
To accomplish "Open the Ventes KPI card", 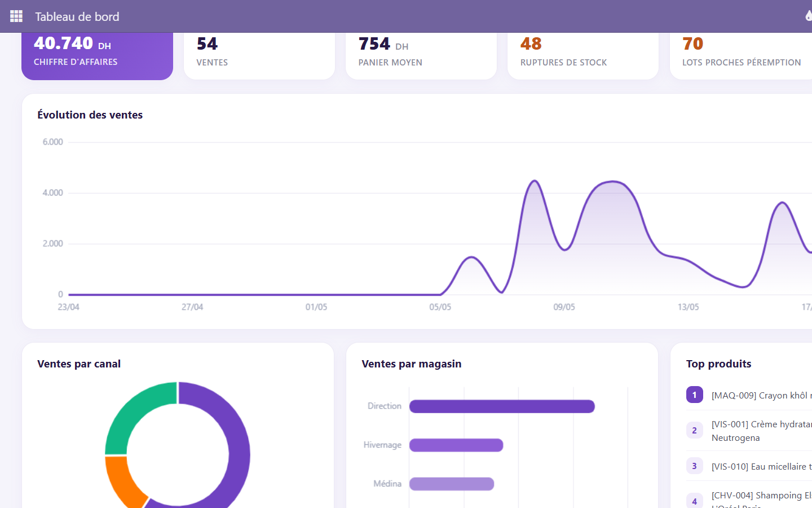I will 259,56.
